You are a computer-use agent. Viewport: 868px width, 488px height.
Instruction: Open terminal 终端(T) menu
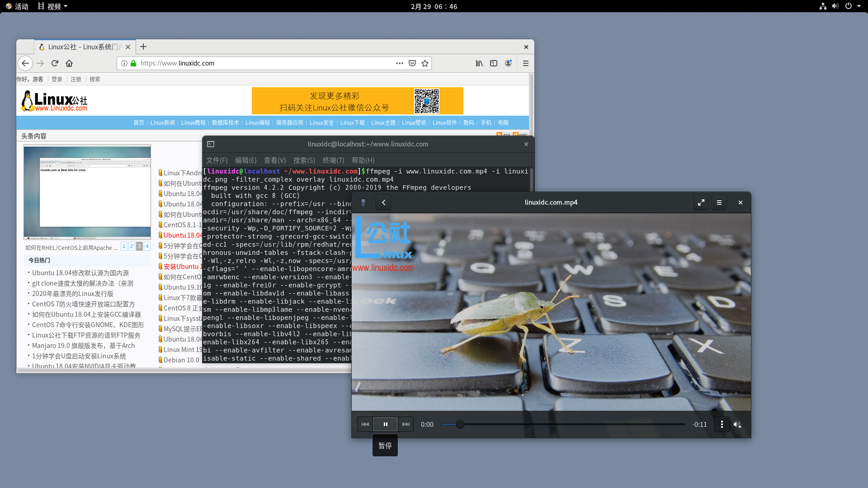point(333,160)
